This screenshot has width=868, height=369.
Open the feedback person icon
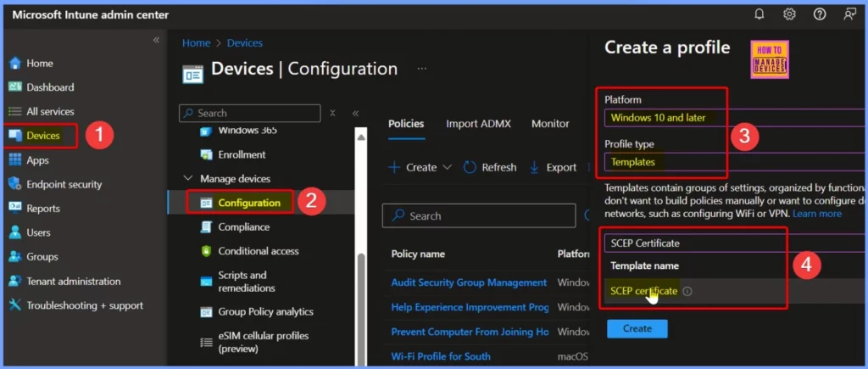(x=849, y=14)
